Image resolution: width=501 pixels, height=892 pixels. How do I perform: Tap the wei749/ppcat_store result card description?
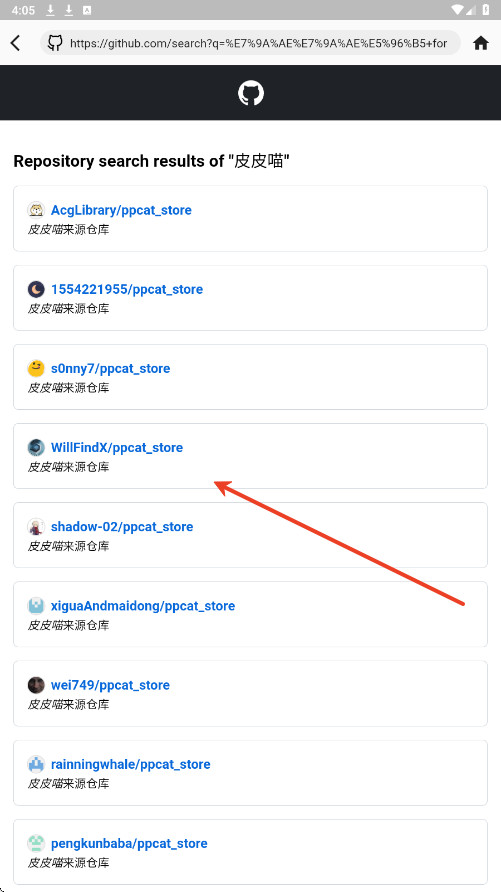(x=68, y=704)
